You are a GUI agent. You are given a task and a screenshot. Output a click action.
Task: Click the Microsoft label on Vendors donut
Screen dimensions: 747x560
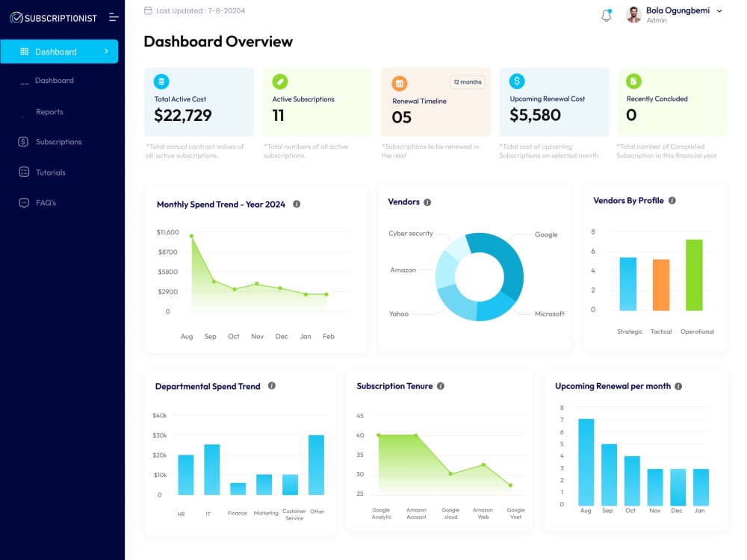[x=549, y=314]
